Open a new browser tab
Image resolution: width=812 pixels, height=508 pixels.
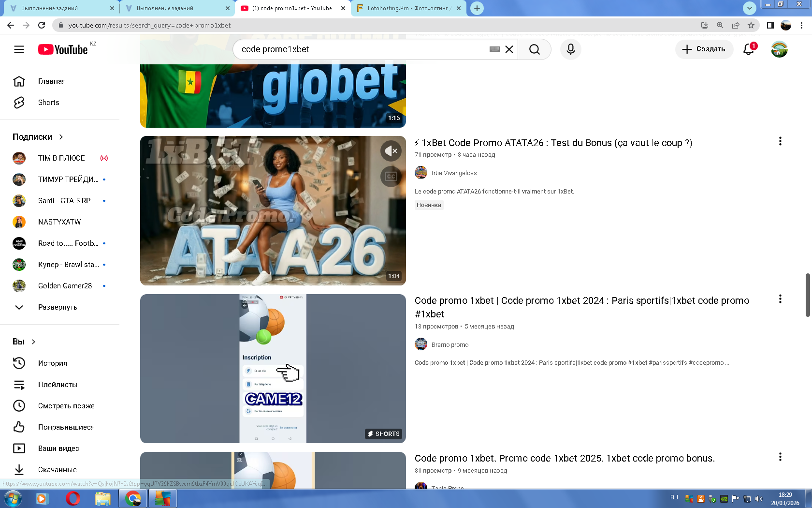click(477, 8)
